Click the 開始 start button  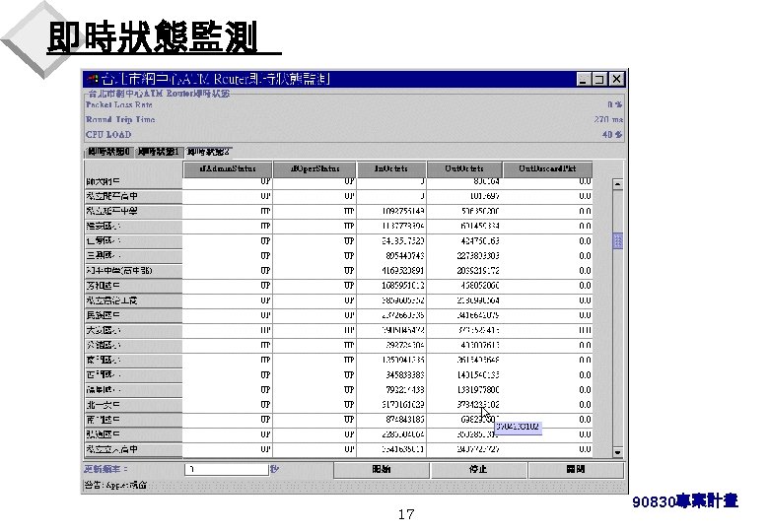tap(382, 469)
